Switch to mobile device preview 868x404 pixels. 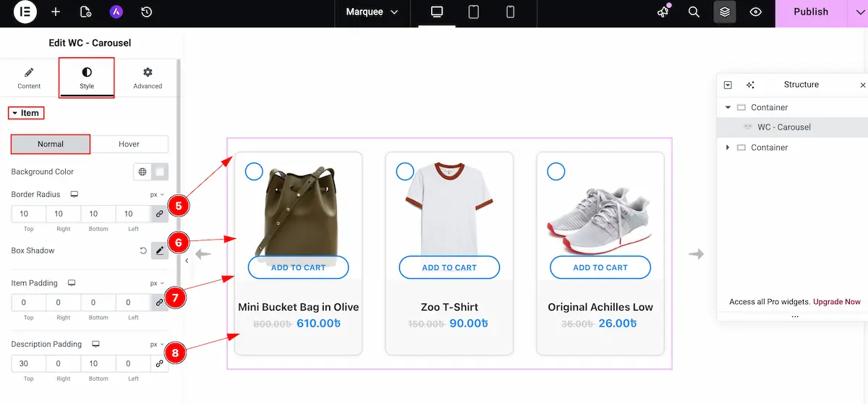pos(510,12)
